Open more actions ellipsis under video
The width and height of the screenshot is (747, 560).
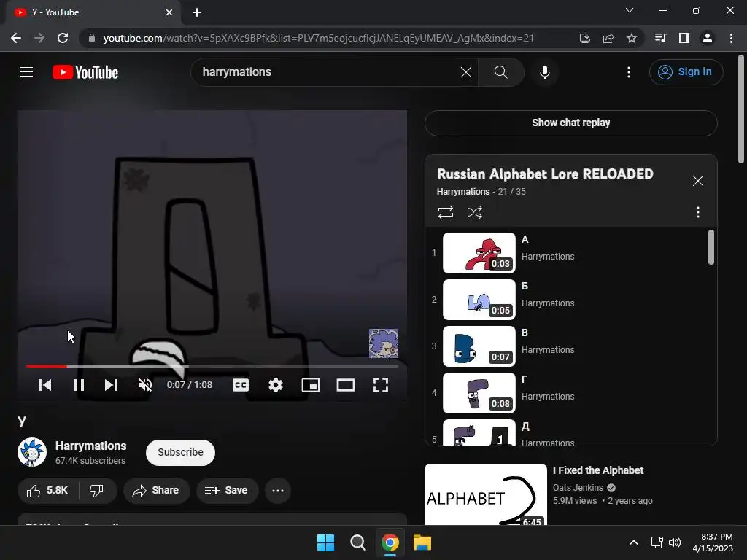pos(278,491)
